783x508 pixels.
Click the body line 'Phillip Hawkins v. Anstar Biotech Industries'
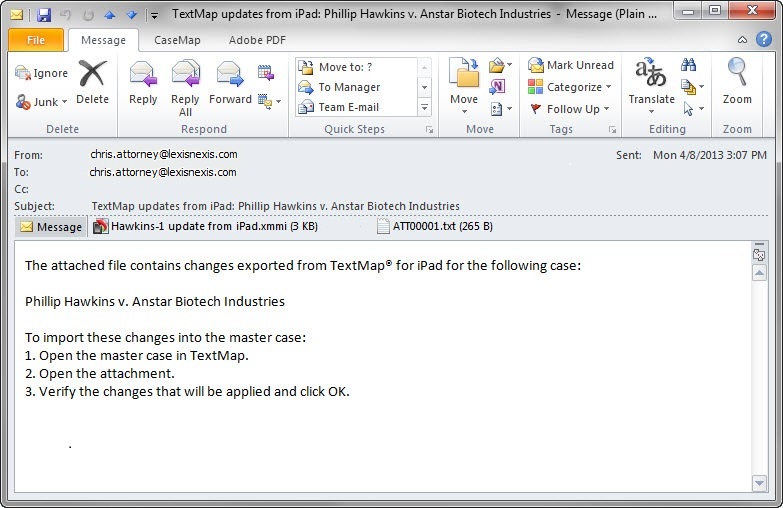155,302
